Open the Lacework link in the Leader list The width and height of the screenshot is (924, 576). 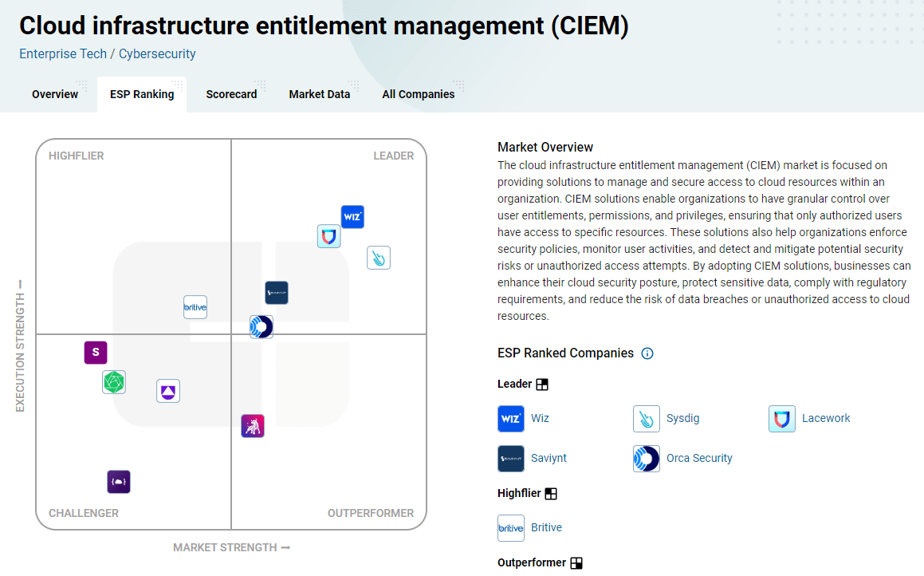[x=826, y=418]
